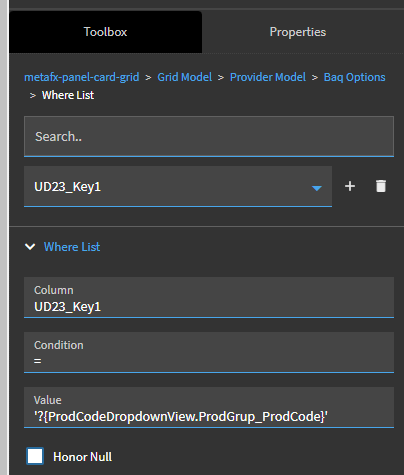Switch to the Toolbox tab
Screen dimensions: 404x475
[105, 32]
